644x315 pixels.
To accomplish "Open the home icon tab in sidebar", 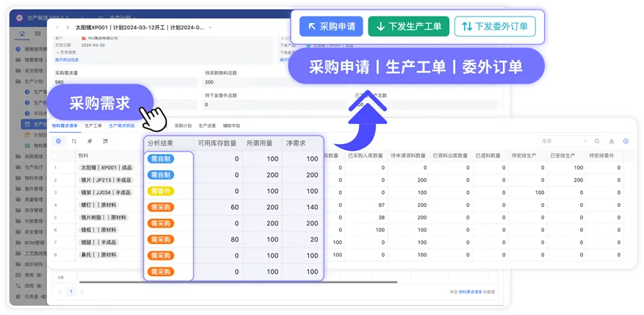I will click(22, 34).
